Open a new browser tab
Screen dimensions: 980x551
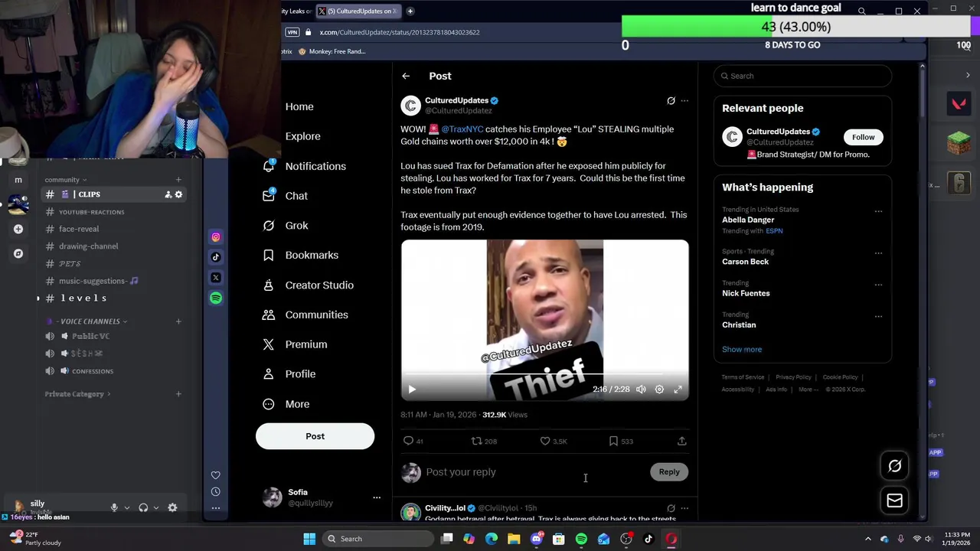pyautogui.click(x=410, y=11)
